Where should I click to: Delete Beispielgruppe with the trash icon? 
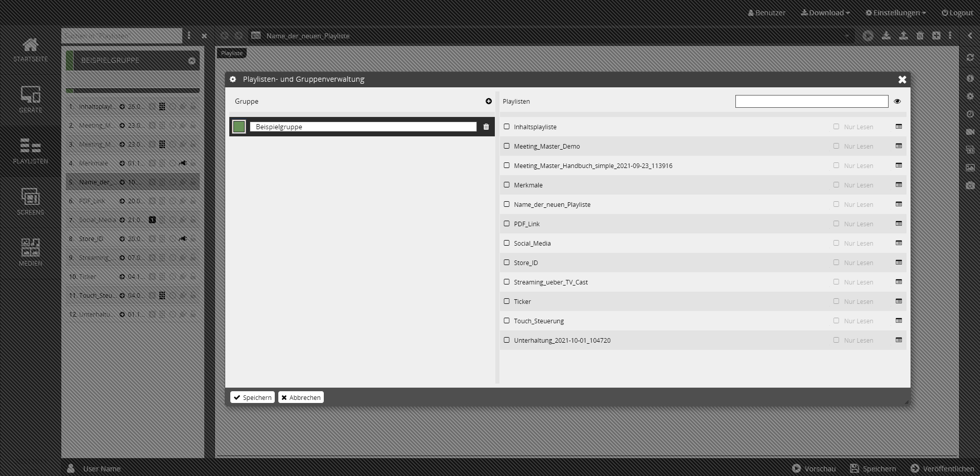point(486,127)
